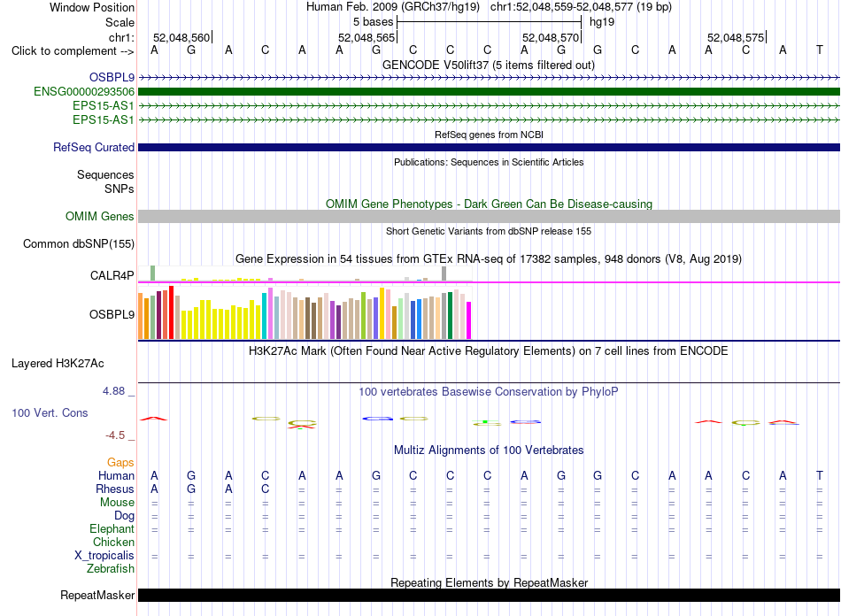Image resolution: width=841 pixels, height=616 pixels.
Task: Open the OSBPL9 GTEx expression bar chart
Action: click(305, 313)
